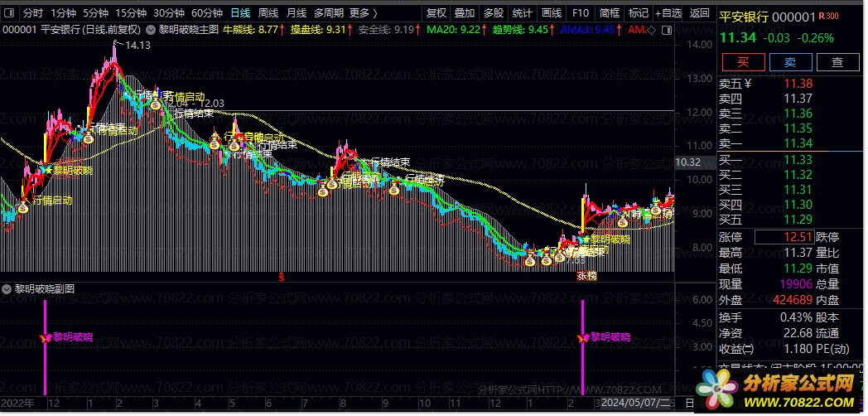Add stock via +自选 button
Screen dimensions: 868x416
pos(668,12)
